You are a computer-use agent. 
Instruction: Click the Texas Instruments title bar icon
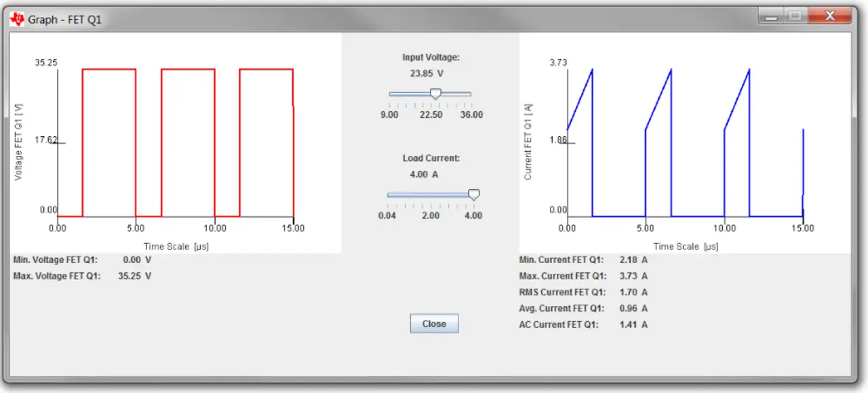17,19
